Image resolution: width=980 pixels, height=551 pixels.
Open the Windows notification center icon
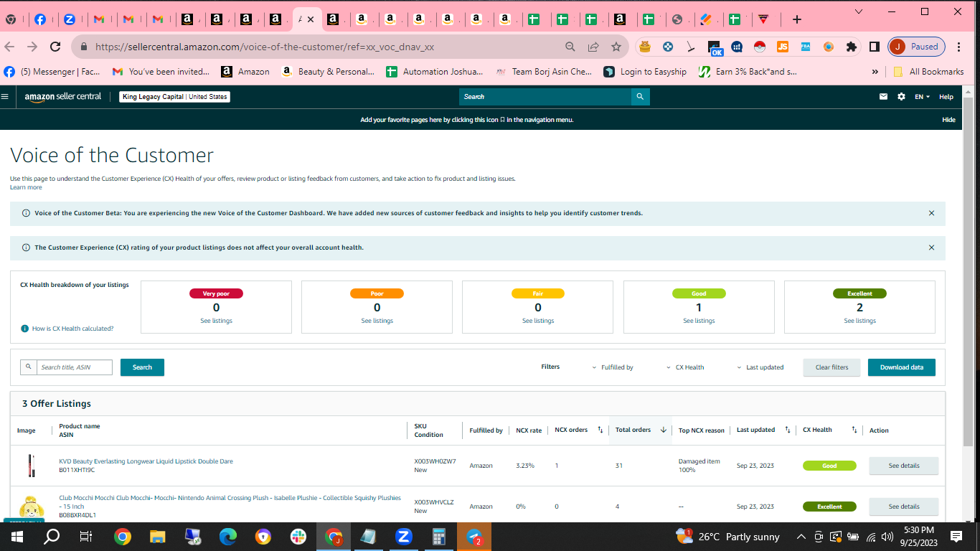[x=956, y=537]
